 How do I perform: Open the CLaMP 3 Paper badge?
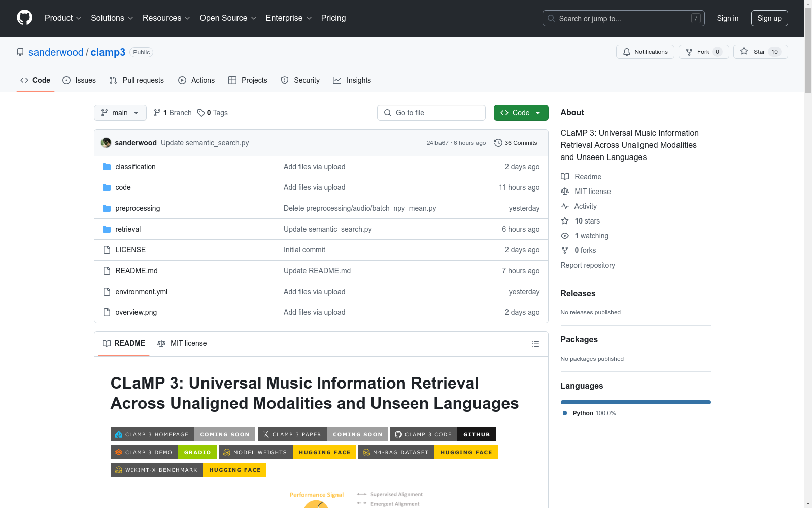[323, 434]
